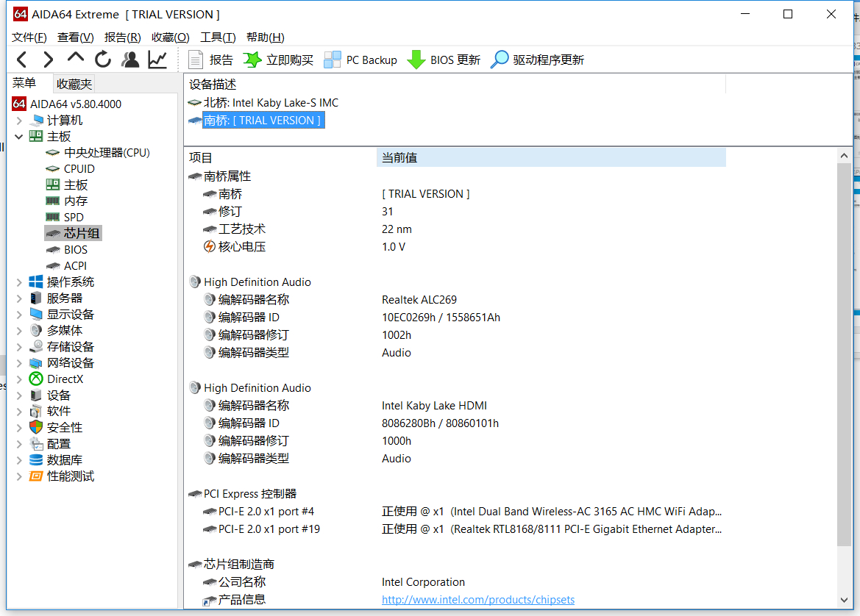Viewport: 860px width, 616px height.
Task: Click the scroll down arrow of details list
Action: [x=844, y=600]
